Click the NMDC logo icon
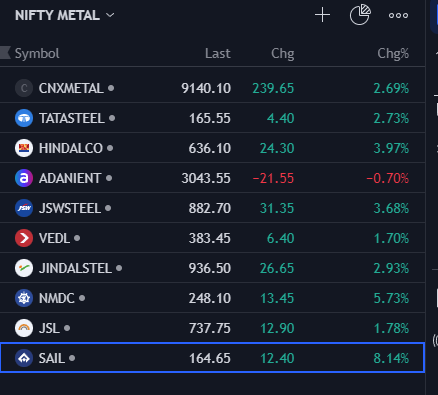Image resolution: width=438 pixels, height=395 pixels. pyautogui.click(x=24, y=298)
